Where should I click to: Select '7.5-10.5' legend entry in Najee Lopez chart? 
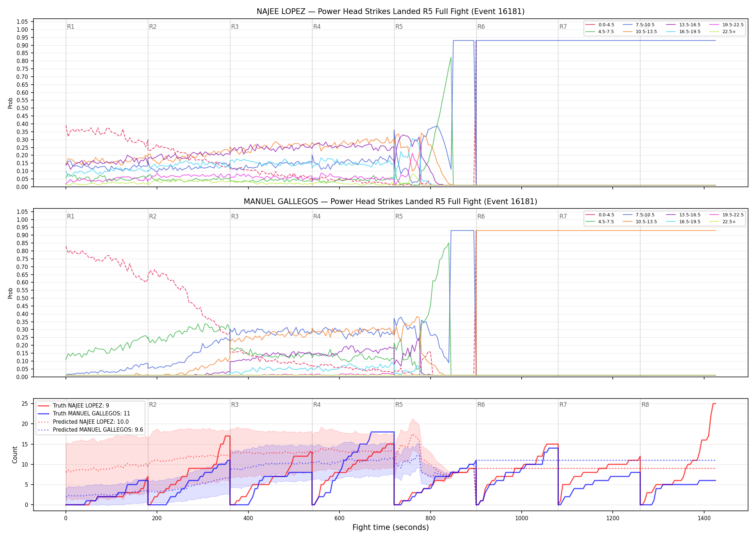tap(639, 25)
